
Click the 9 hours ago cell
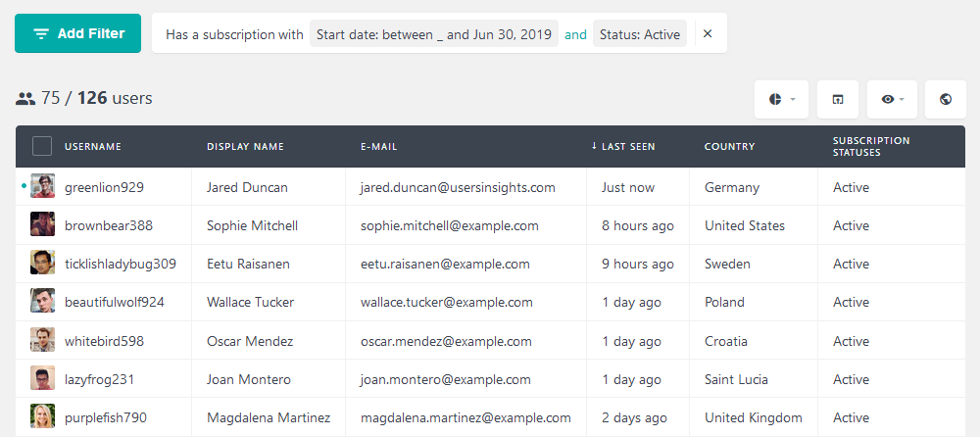[x=638, y=264]
